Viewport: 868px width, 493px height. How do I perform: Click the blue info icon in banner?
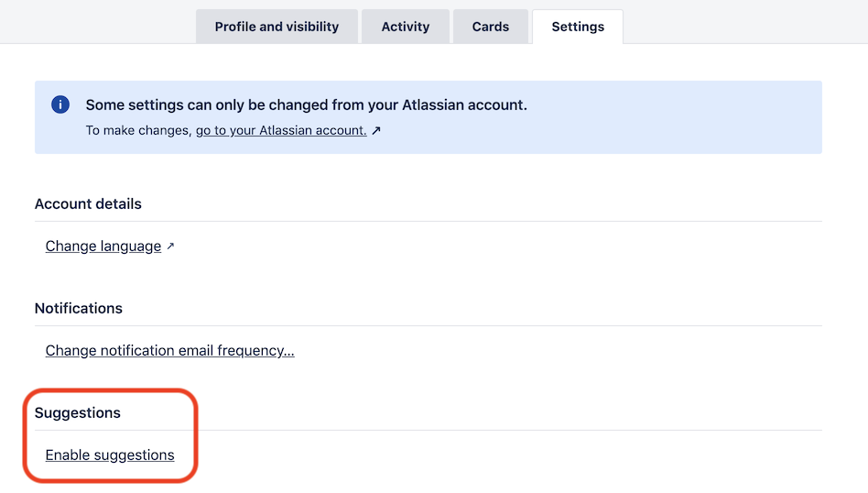point(60,104)
